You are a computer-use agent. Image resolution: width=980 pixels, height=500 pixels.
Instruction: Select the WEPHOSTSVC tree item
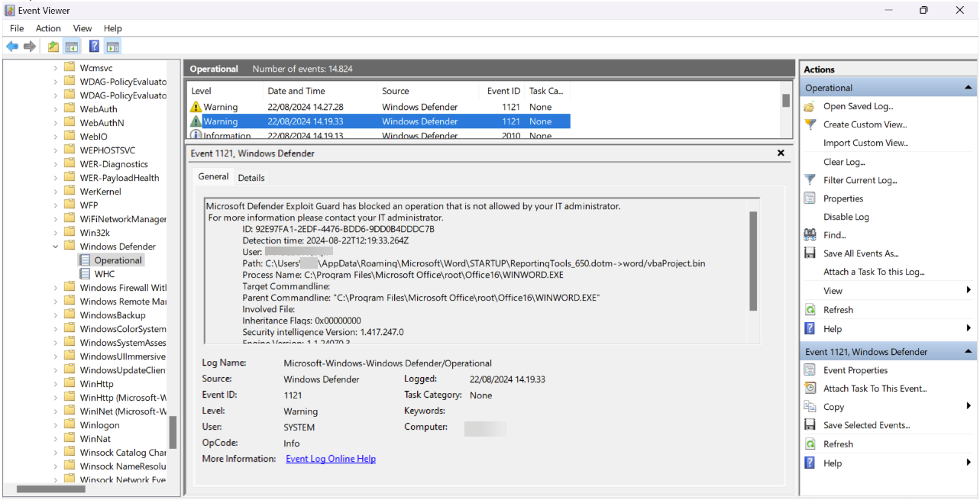click(108, 150)
